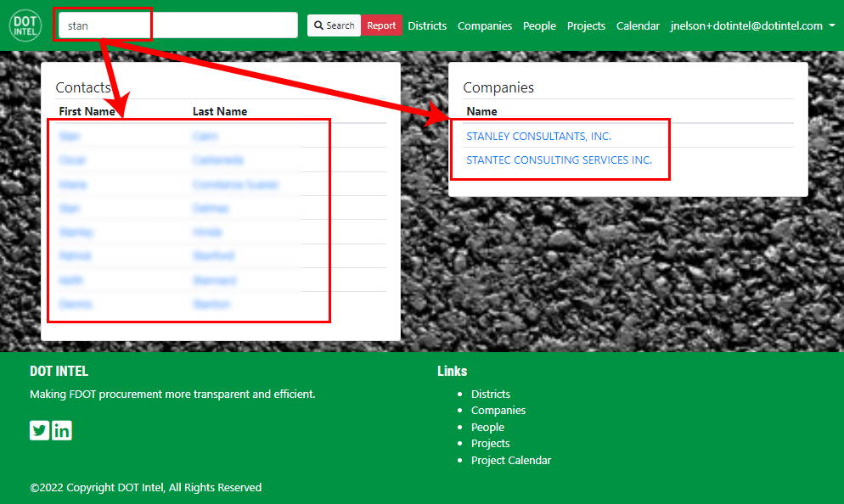
Task: Open Calendar in the top navigation
Action: coord(638,25)
